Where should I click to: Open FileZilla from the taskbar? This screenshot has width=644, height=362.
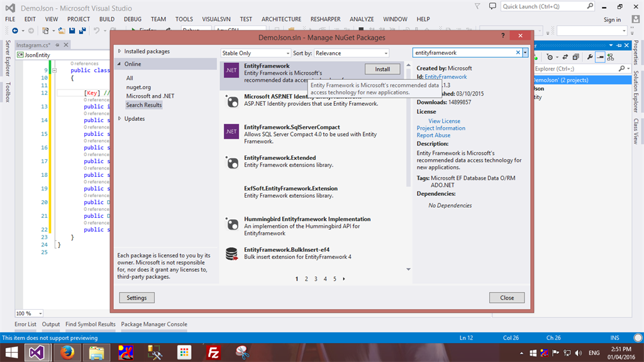[214, 353]
